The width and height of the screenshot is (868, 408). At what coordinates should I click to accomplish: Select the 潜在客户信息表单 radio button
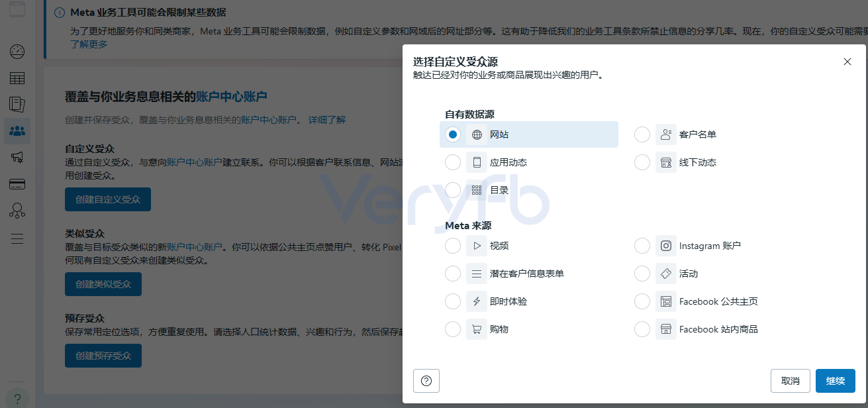point(453,274)
